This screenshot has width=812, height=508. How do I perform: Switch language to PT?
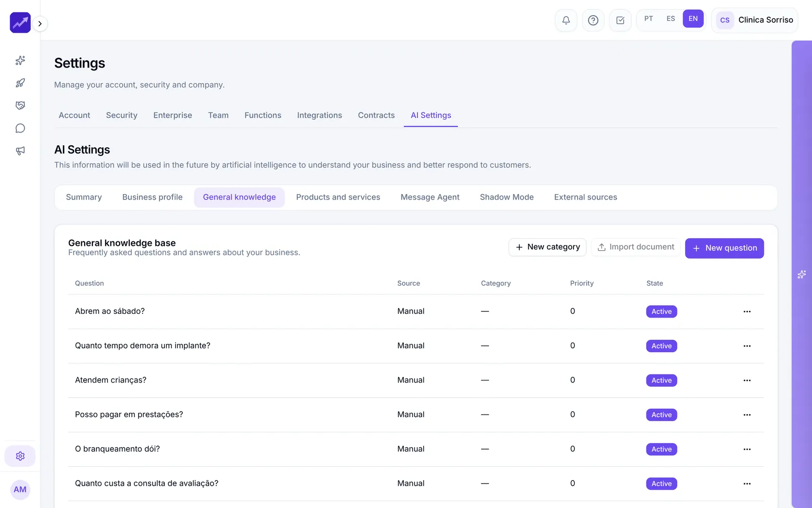click(649, 19)
